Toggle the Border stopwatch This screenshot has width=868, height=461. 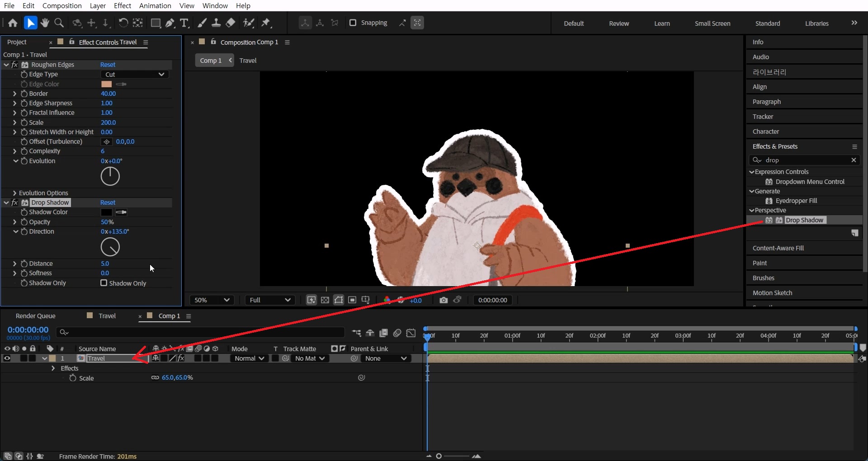(x=24, y=94)
